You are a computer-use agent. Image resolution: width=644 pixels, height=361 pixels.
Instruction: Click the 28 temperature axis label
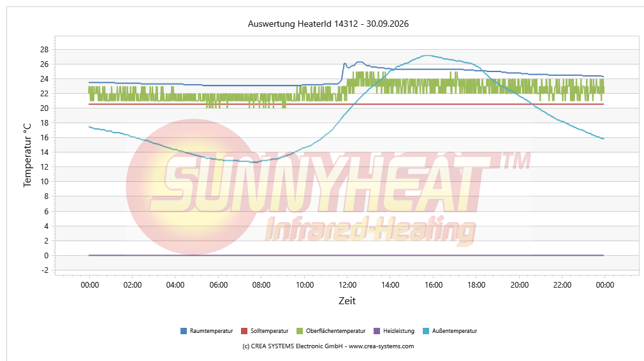(x=45, y=49)
